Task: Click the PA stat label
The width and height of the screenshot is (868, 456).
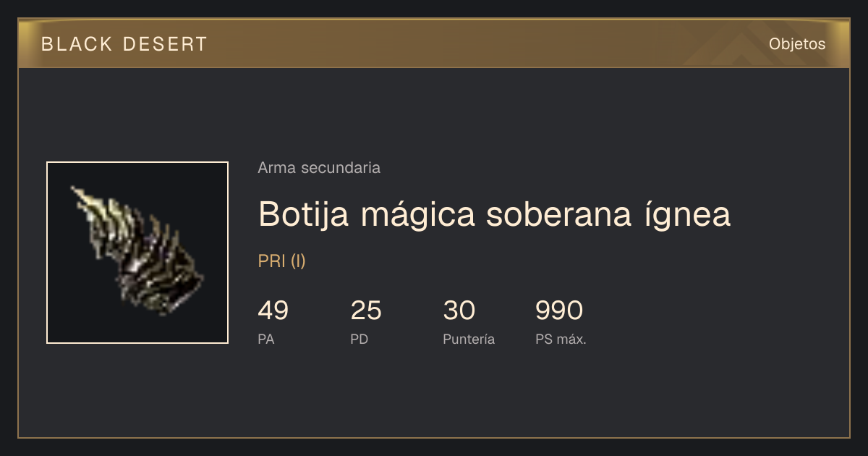Action: click(266, 339)
